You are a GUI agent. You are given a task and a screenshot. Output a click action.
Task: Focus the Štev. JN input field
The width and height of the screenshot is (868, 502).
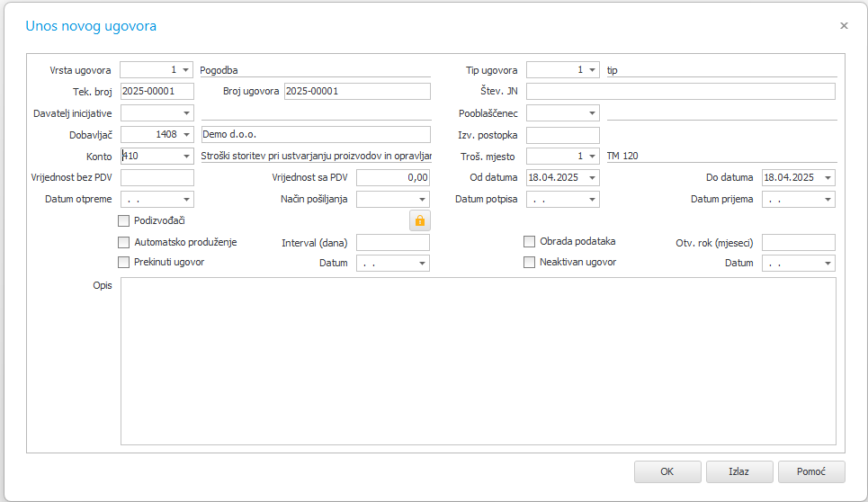click(680, 92)
